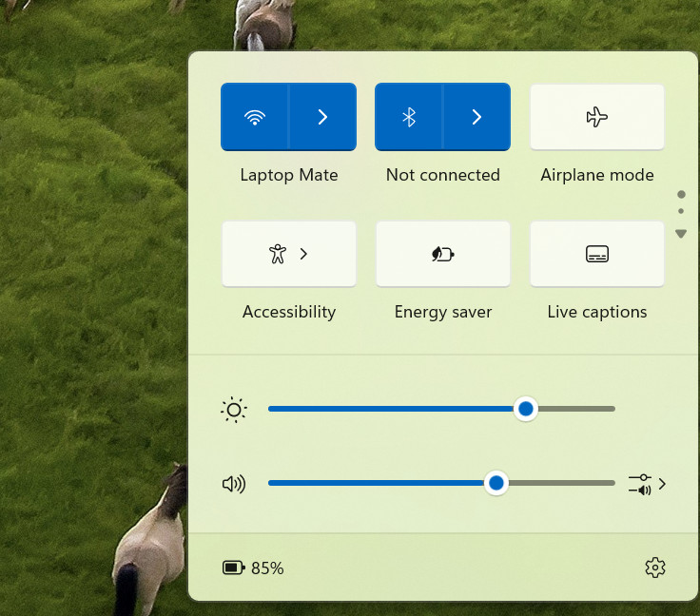The image size is (700, 616).
Task: Open the Accessibility options tile
Action: (x=289, y=254)
